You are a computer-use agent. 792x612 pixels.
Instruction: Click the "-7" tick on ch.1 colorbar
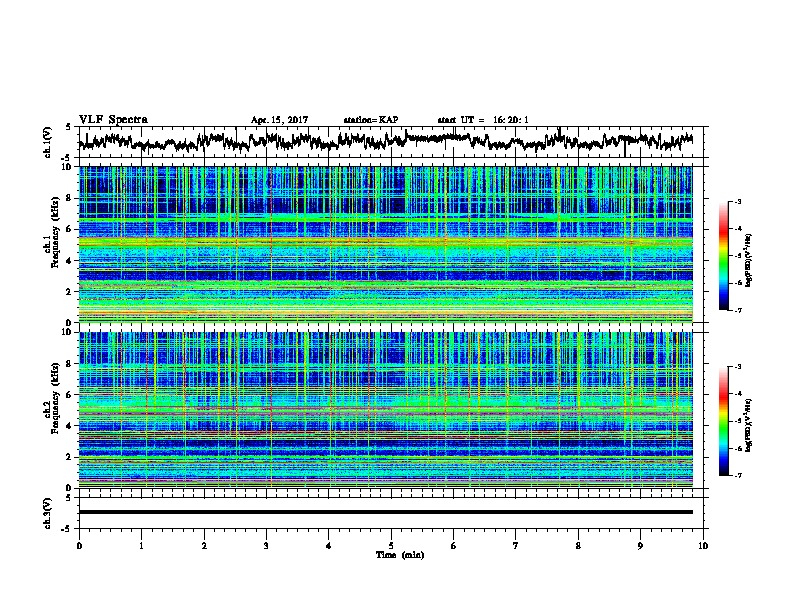(737, 310)
